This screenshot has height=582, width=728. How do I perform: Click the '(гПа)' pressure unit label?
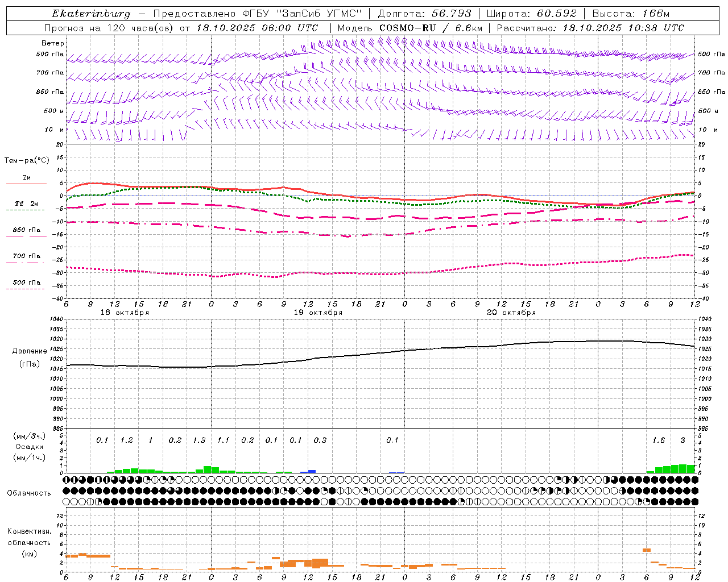[30, 364]
